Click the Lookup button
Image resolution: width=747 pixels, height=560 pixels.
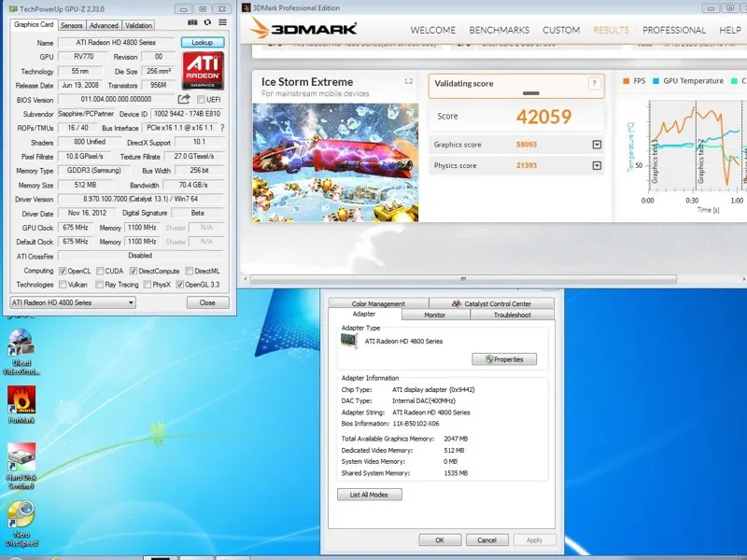coord(203,42)
